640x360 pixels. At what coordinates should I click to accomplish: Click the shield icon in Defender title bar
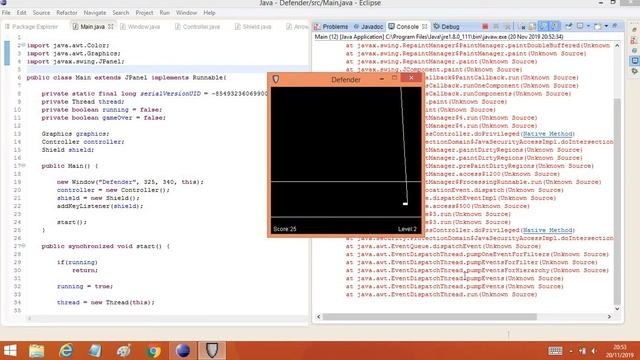[x=276, y=79]
